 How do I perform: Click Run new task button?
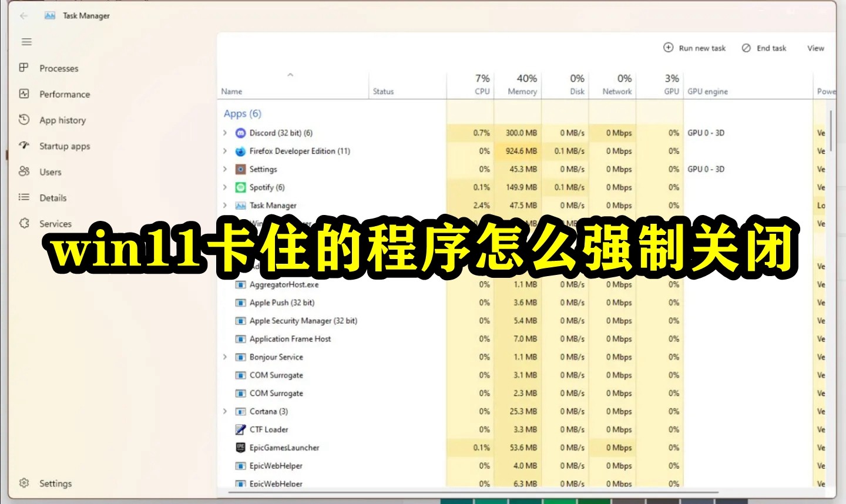[694, 48]
